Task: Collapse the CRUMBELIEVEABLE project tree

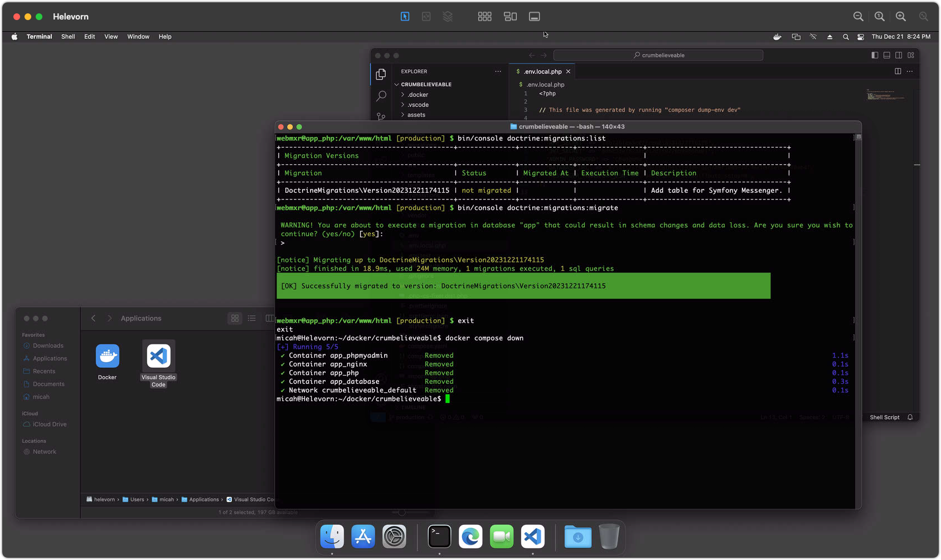Action: (x=396, y=84)
